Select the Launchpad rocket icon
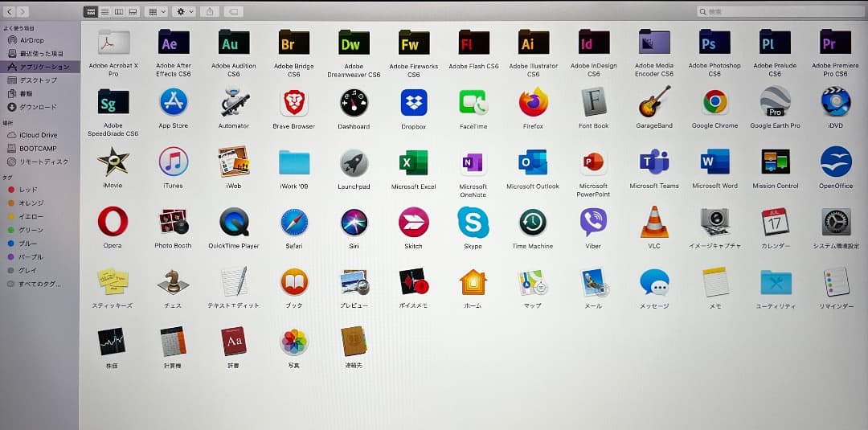Viewport: 868px width, 430px height. click(354, 162)
